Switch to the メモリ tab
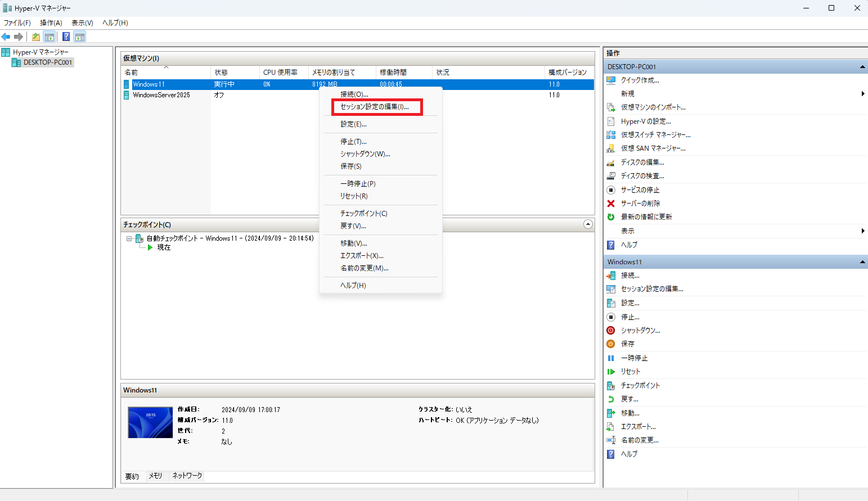Screen dimensions: 868x501 click(x=155, y=476)
